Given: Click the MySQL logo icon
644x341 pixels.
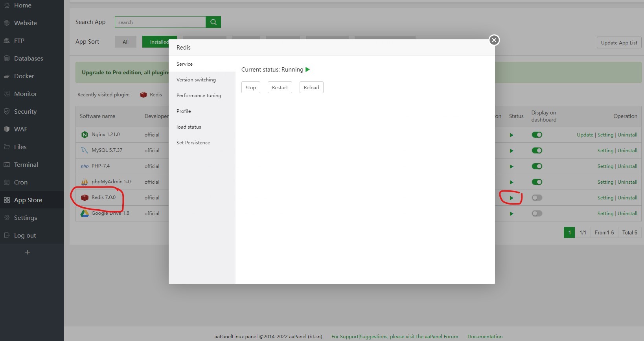Looking at the screenshot, I should point(85,150).
